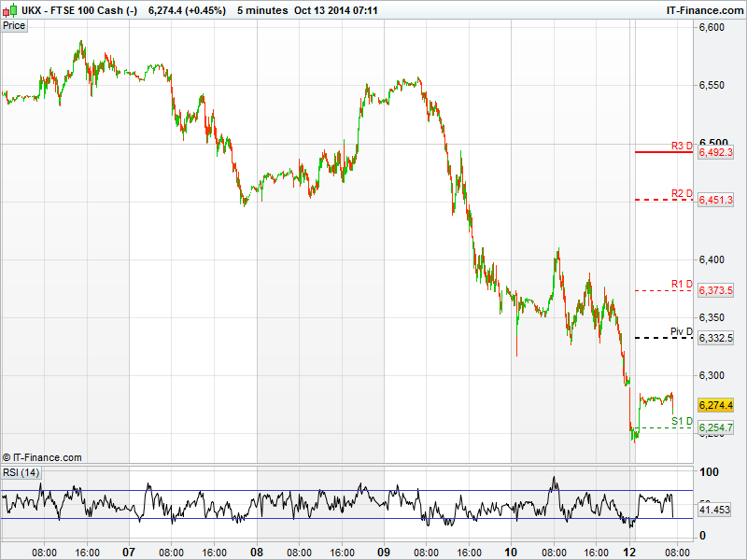
Task: Click the Price panel label
Action: pos(14,25)
